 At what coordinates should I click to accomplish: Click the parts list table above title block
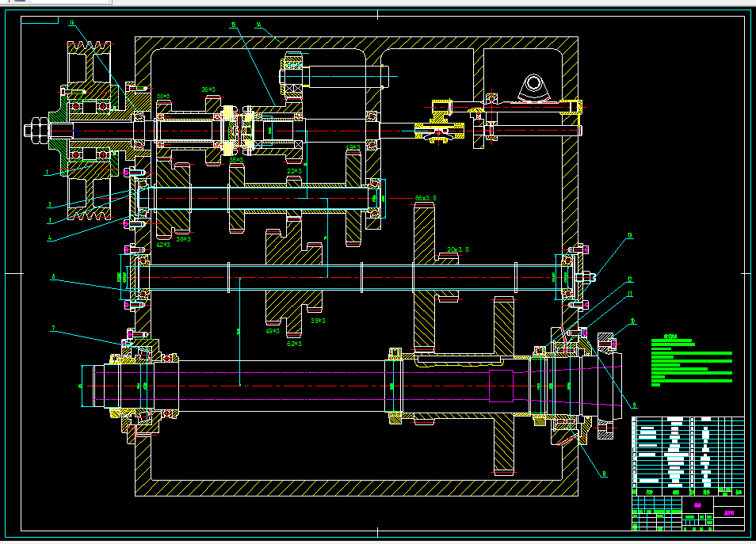click(x=688, y=456)
